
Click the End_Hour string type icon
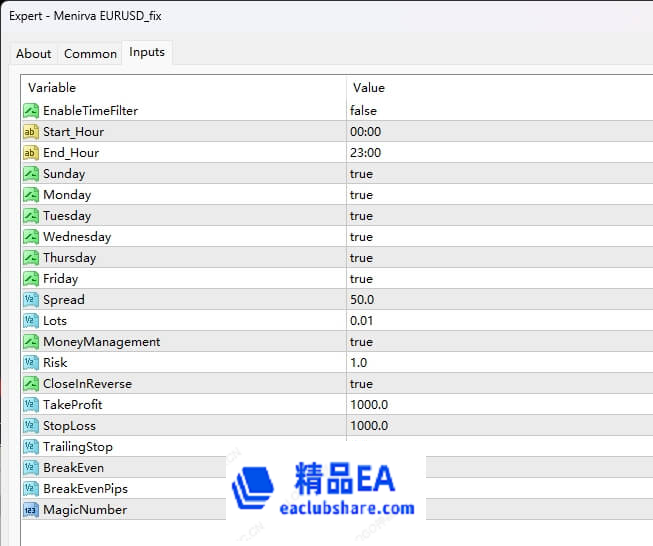click(30, 153)
